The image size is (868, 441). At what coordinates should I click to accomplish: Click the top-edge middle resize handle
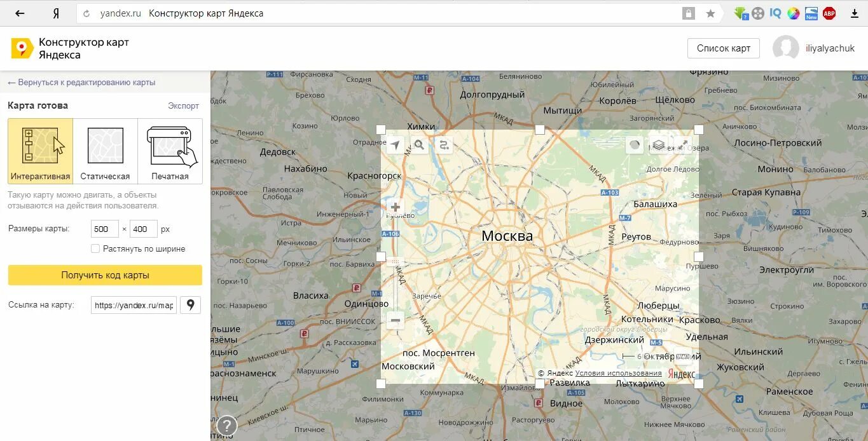[x=540, y=130]
